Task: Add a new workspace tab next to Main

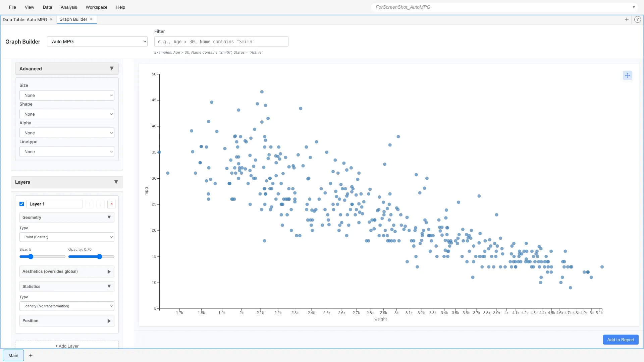Action: 31,355
